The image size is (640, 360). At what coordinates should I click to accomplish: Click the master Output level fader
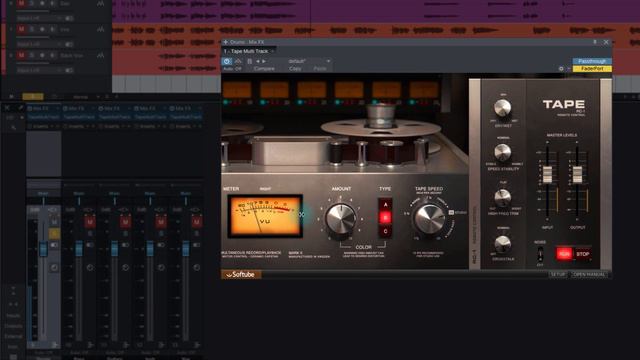coord(577,175)
